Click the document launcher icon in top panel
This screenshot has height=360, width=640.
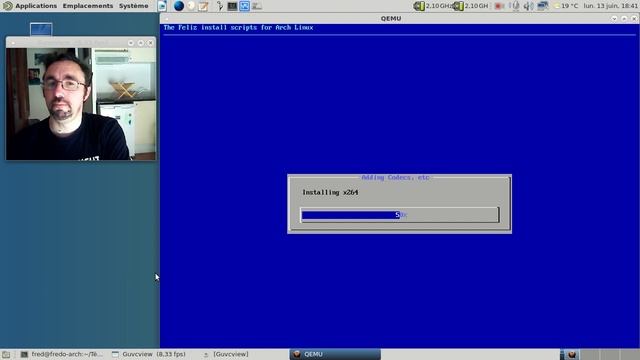162,6
